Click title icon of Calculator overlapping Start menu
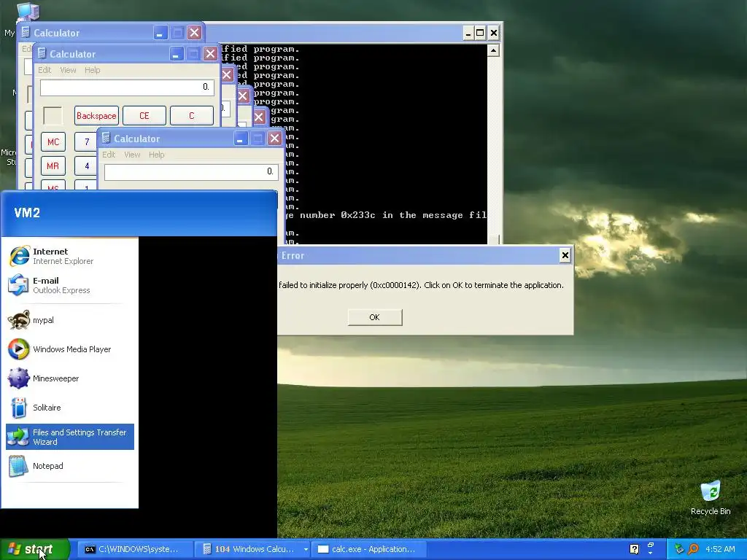The image size is (747, 560). [x=106, y=138]
